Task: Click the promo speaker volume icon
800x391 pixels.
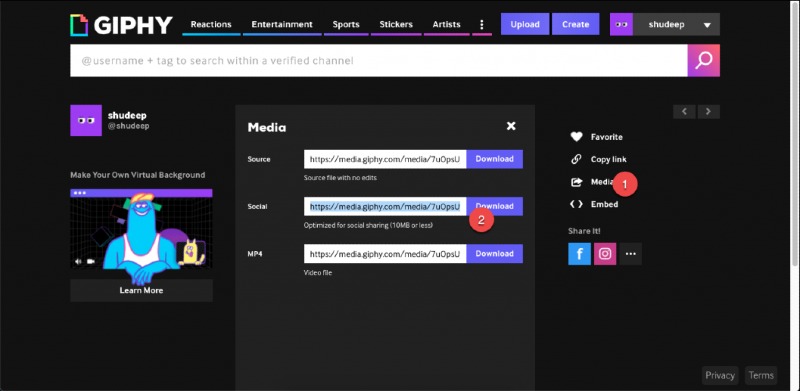Action: pyautogui.click(x=79, y=261)
